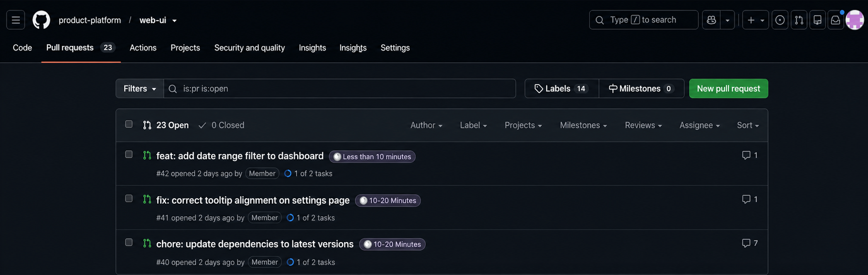Open 'feat: add date range filter to dashboard'
The width and height of the screenshot is (868, 275).
(x=240, y=156)
